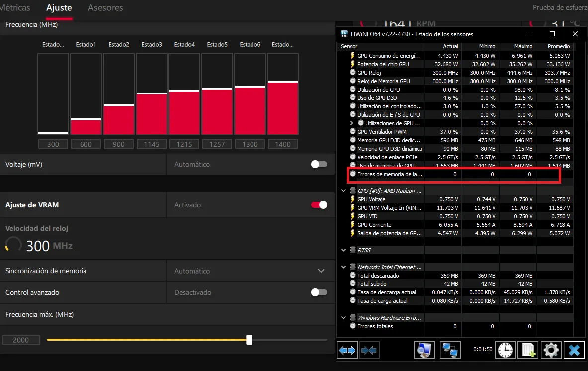Collapse Network: Intel Ethernet group
588x371 pixels.
click(343, 267)
